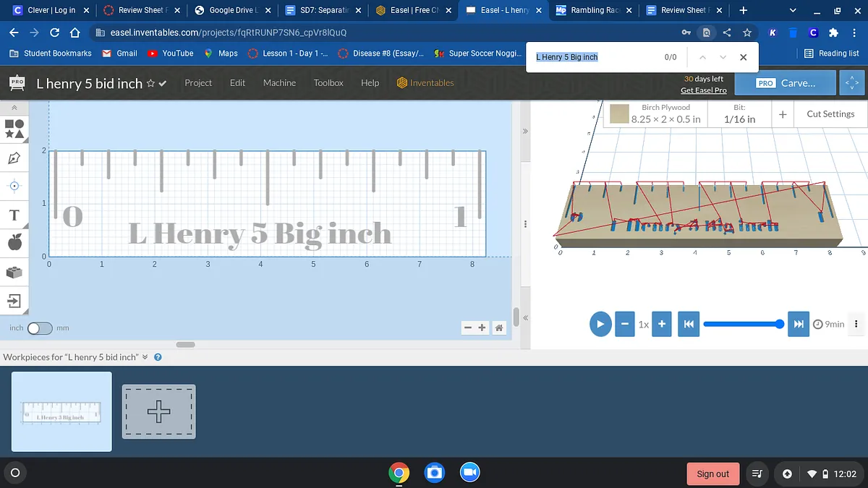Viewport: 868px width, 488px height.
Task: Open the Camera app from shelf
Action: (x=434, y=473)
